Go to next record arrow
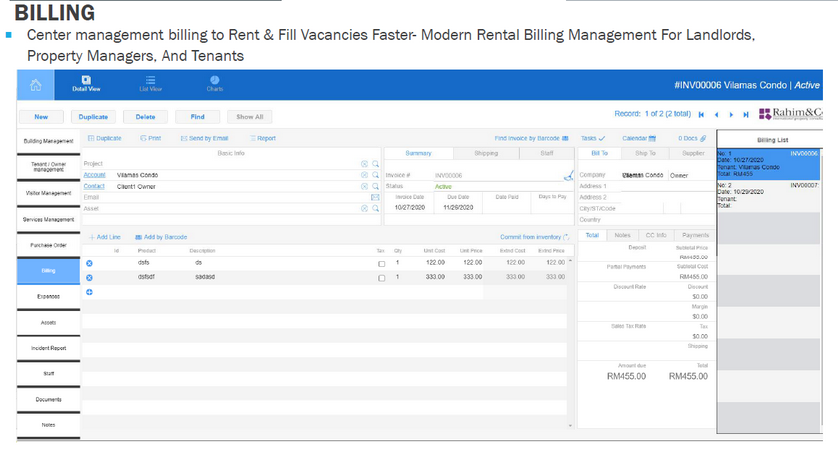 click(731, 115)
